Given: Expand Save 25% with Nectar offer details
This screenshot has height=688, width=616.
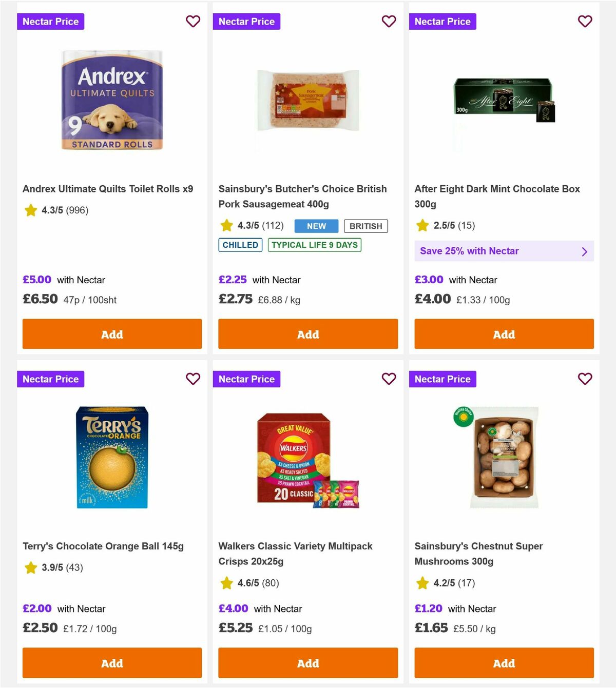Looking at the screenshot, I should [x=504, y=251].
